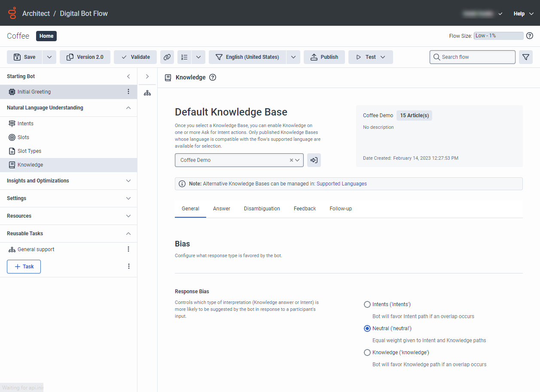Open the Test dropdown menu

pos(370,57)
